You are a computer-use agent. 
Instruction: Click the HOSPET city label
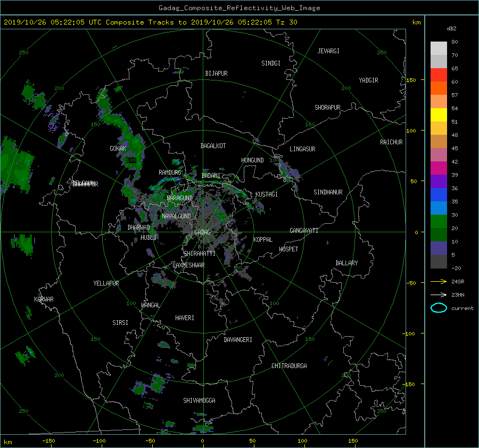click(288, 249)
